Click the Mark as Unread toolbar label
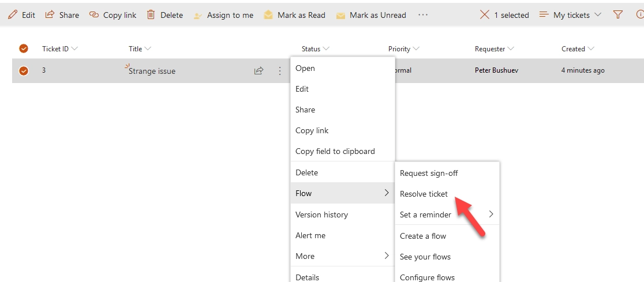This screenshot has width=644, height=282. 378,15
